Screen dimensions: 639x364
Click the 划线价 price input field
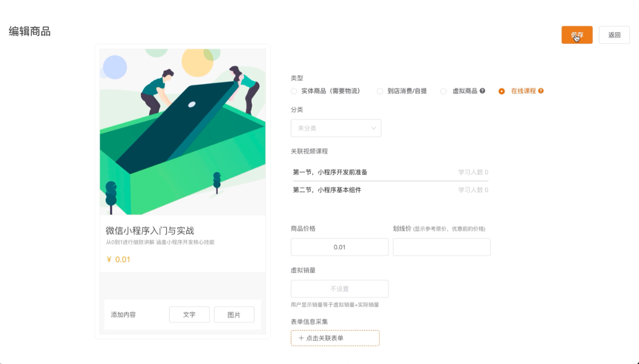point(441,247)
